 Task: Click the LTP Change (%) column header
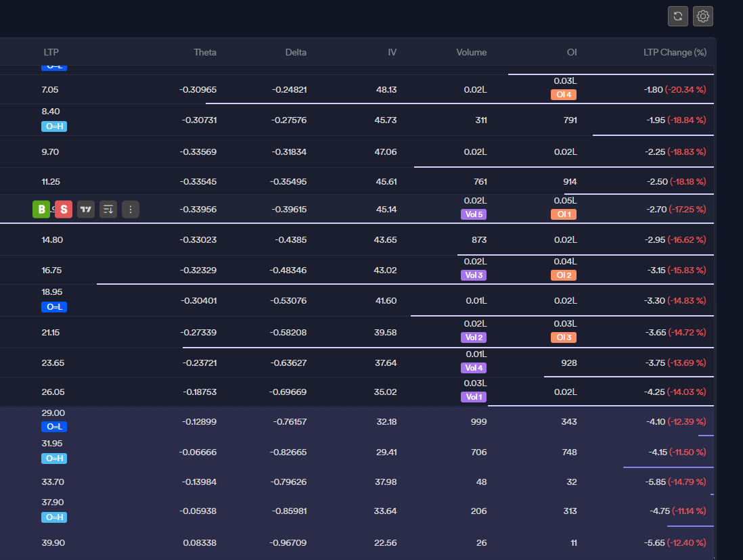click(x=675, y=52)
